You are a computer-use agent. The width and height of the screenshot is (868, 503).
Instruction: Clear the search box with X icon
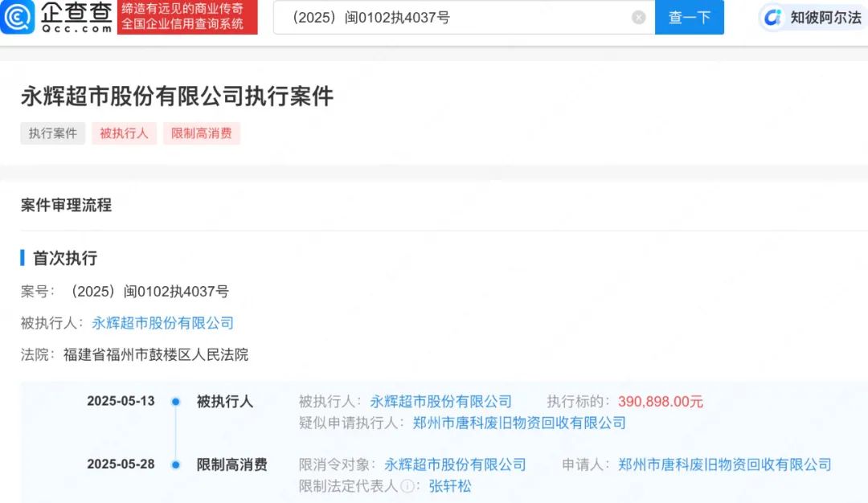tap(638, 18)
